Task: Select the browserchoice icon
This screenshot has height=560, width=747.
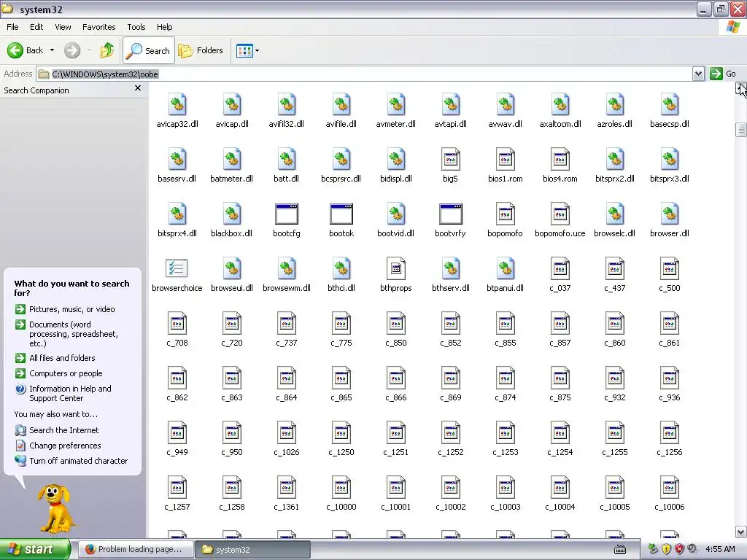Action: click(177, 268)
